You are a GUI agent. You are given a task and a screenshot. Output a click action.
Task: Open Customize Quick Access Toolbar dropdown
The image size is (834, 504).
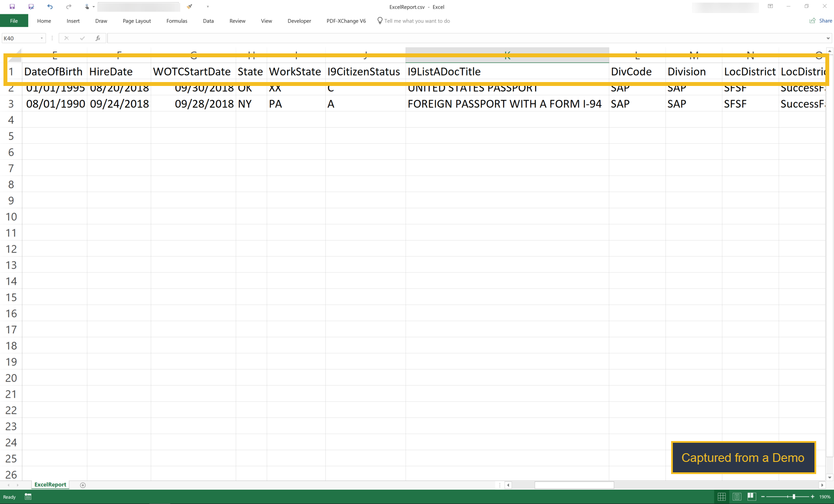[208, 7]
